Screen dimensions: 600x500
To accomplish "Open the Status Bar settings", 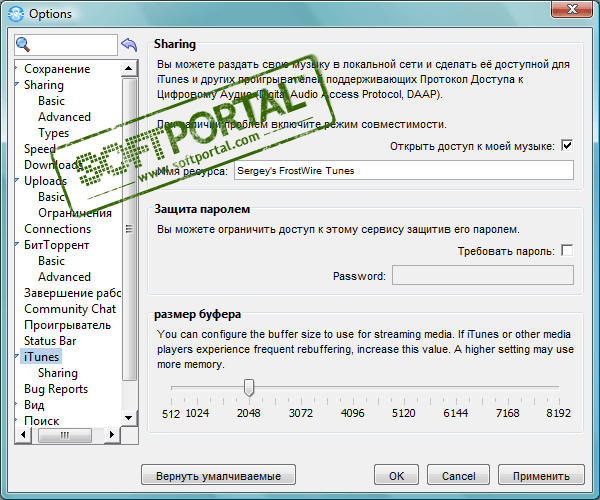I will coord(50,341).
